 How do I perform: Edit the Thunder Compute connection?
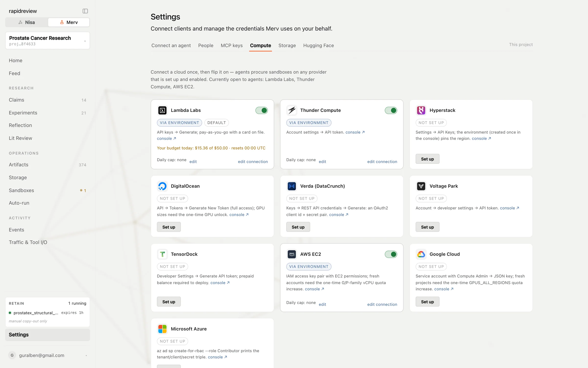(x=382, y=161)
